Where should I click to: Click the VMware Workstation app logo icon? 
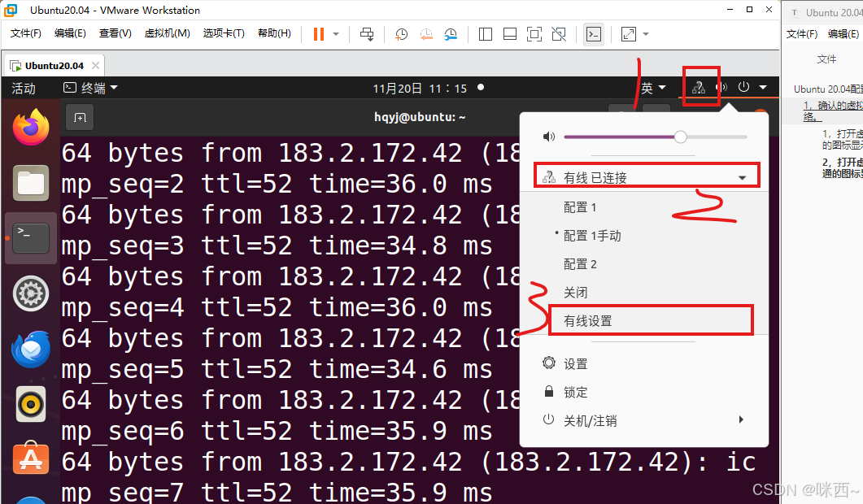[11, 10]
